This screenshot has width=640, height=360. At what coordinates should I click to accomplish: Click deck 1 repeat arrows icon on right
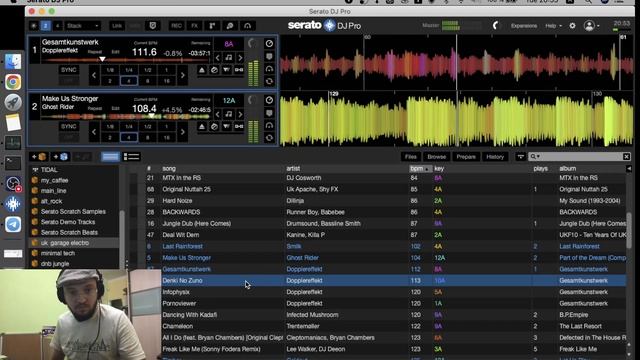(x=269, y=81)
